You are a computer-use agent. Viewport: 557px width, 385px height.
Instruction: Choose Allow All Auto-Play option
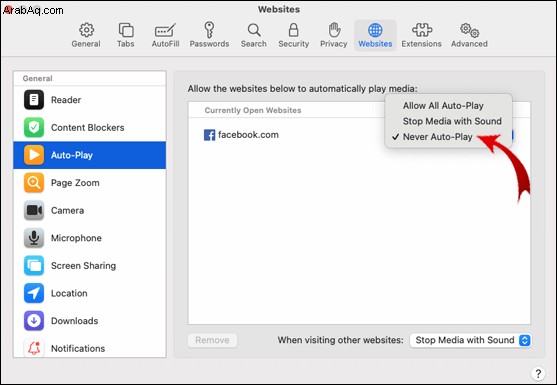pyautogui.click(x=443, y=105)
